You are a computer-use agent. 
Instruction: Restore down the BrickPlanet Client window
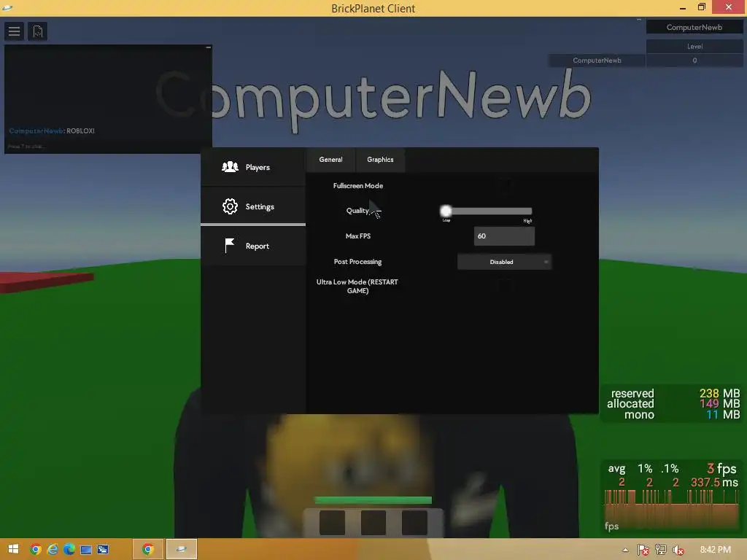(x=701, y=7)
